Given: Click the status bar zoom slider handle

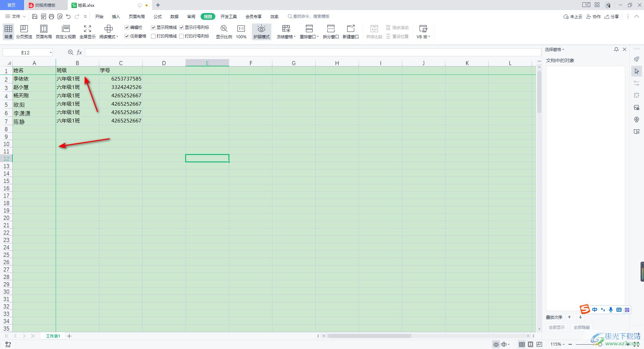Looking at the screenshot, I should pos(600,344).
